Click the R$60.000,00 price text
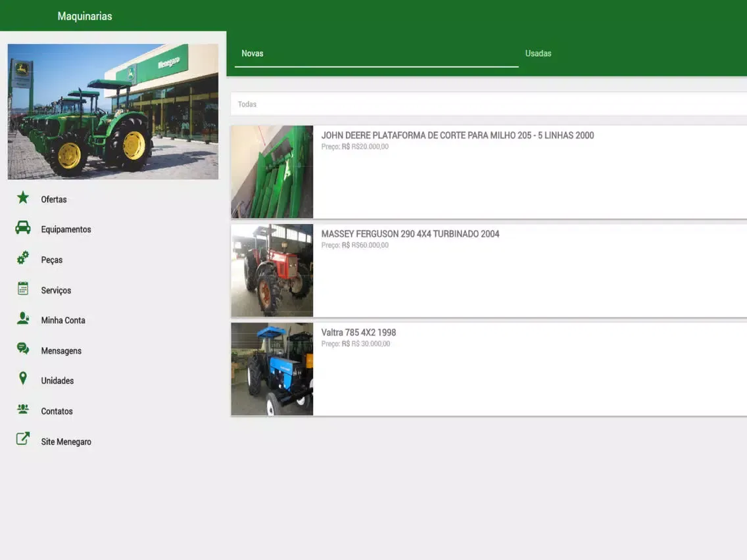Screen dimensions: 747x560 (x=370, y=245)
